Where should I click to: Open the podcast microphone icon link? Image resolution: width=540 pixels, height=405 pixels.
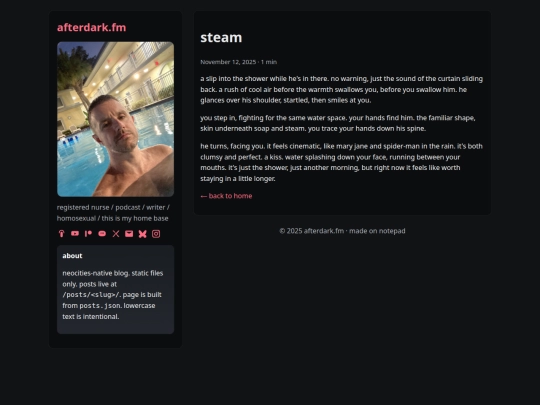(61, 234)
